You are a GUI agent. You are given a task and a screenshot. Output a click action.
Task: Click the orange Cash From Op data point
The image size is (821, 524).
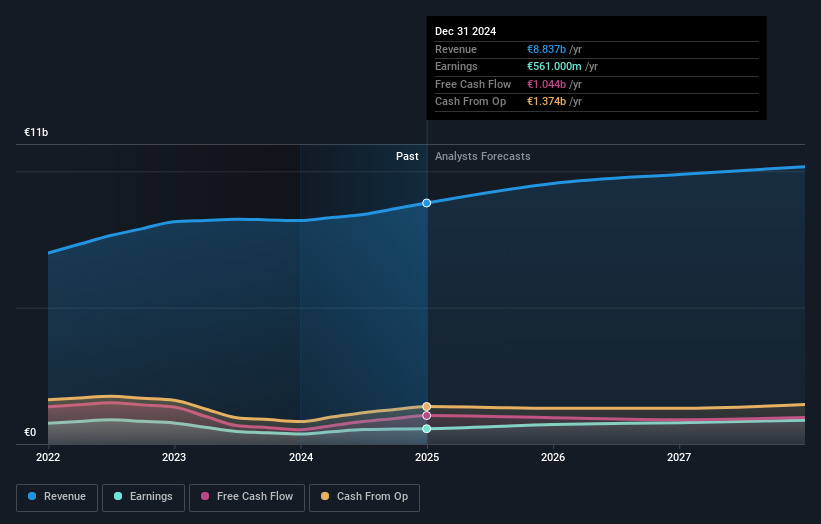[x=427, y=407]
